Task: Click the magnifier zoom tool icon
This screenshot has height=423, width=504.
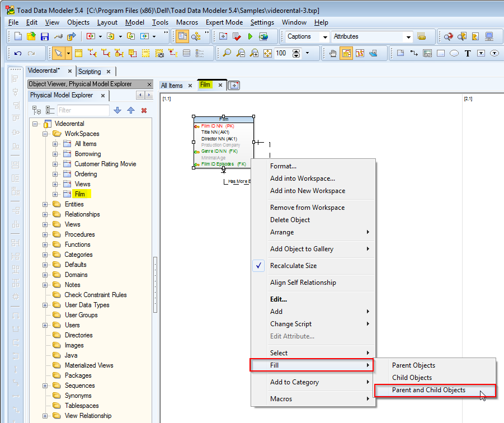Action: (227, 53)
